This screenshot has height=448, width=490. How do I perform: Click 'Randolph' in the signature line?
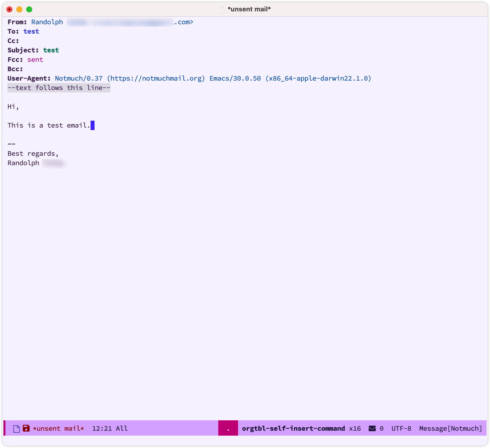[23, 163]
